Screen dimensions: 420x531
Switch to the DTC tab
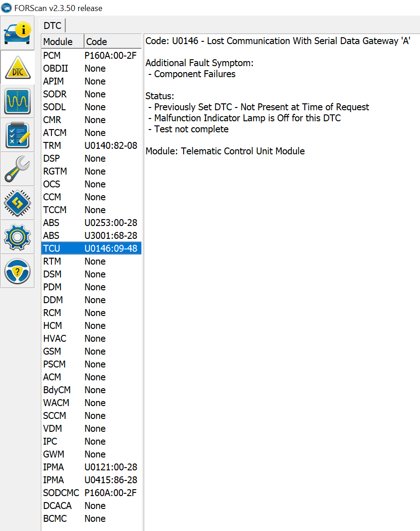click(x=53, y=26)
